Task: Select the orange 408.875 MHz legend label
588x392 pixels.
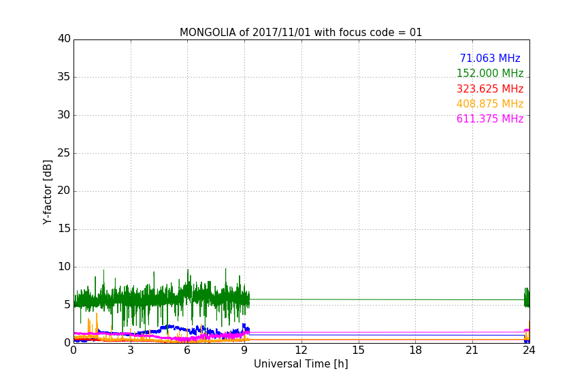Action: click(x=490, y=104)
